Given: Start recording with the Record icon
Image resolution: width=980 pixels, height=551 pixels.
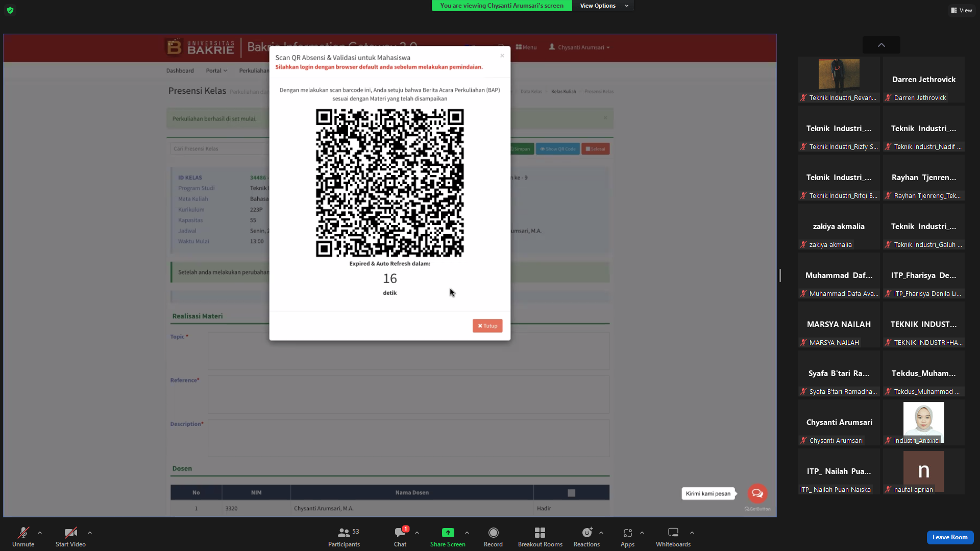Looking at the screenshot, I should tap(493, 533).
